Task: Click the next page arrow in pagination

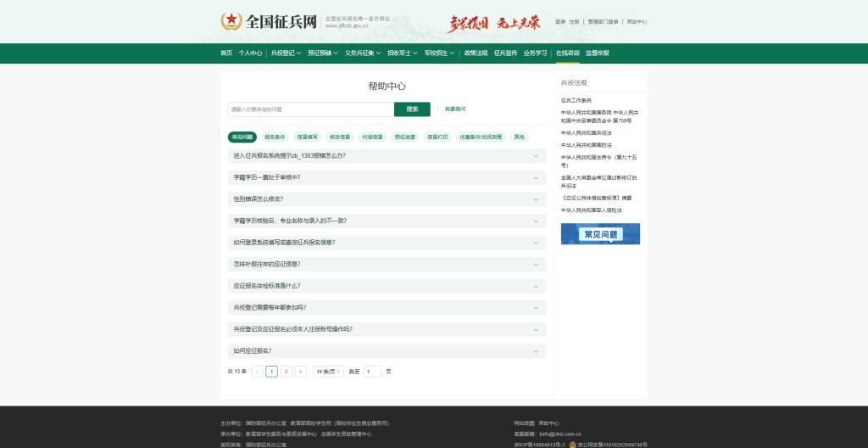Action: click(300, 372)
